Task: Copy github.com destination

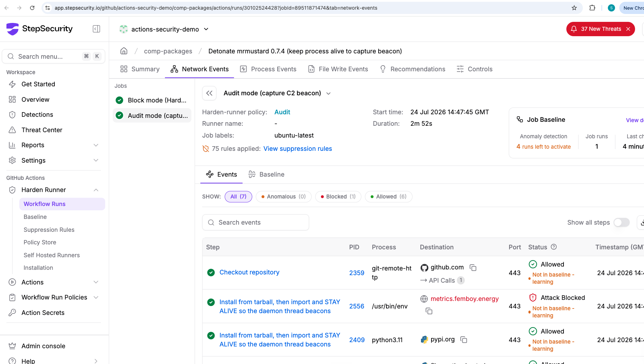Action: point(473,268)
